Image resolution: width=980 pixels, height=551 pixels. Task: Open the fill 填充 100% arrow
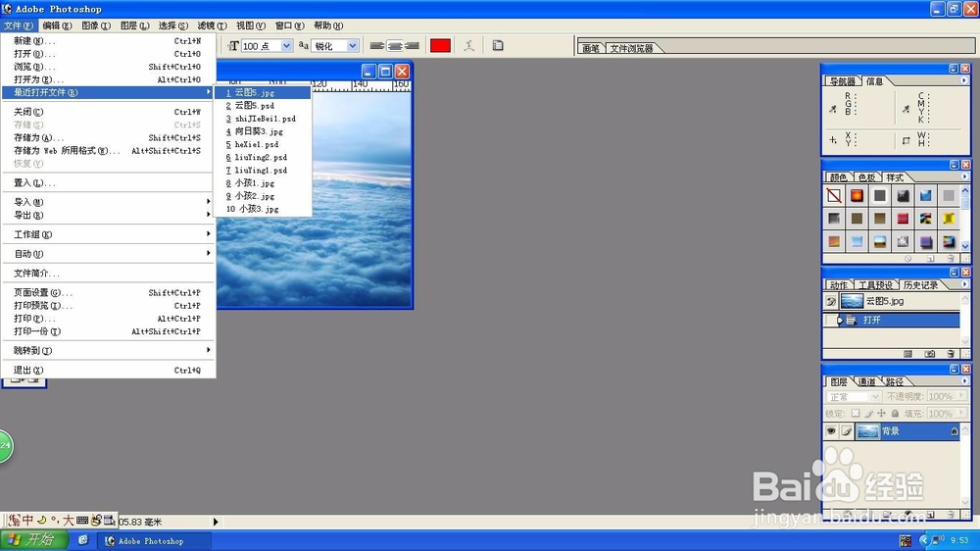coord(961,414)
